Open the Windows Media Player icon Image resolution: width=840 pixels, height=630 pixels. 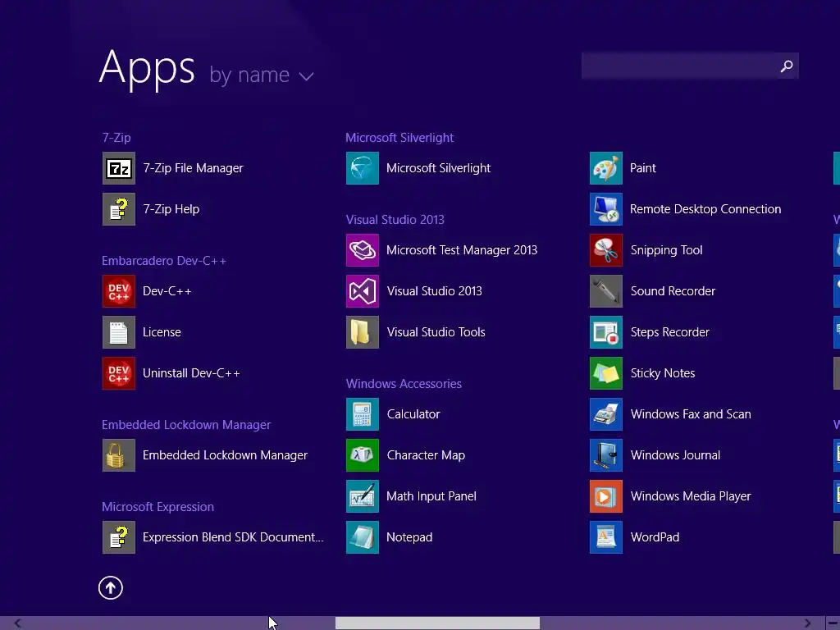(x=606, y=496)
